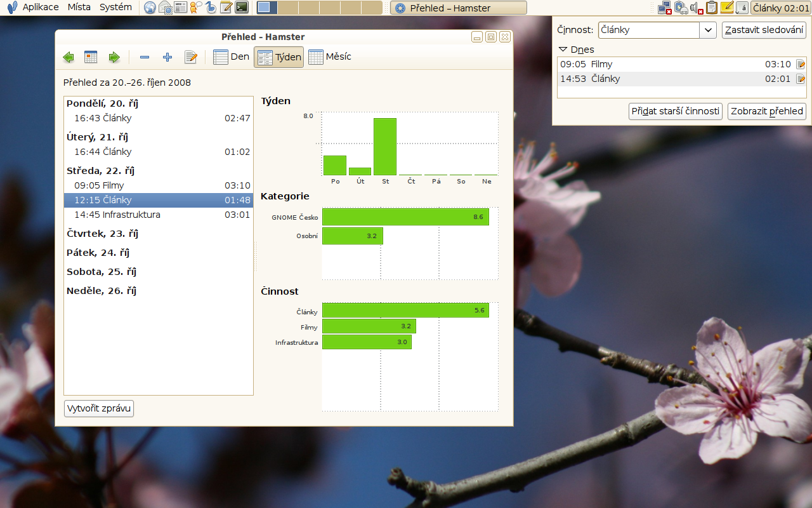The height and width of the screenshot is (508, 812).
Task: Select today's 09:05 Filmy row in applet
Action: coord(682,64)
